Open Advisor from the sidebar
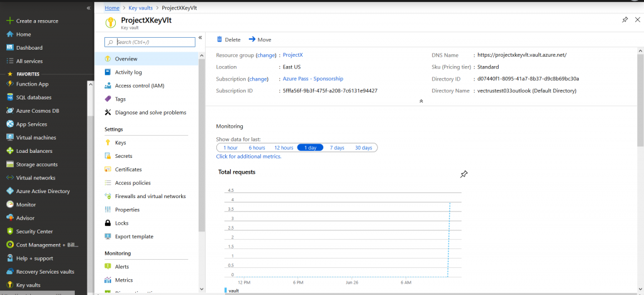This screenshot has height=295, width=644. click(x=25, y=218)
